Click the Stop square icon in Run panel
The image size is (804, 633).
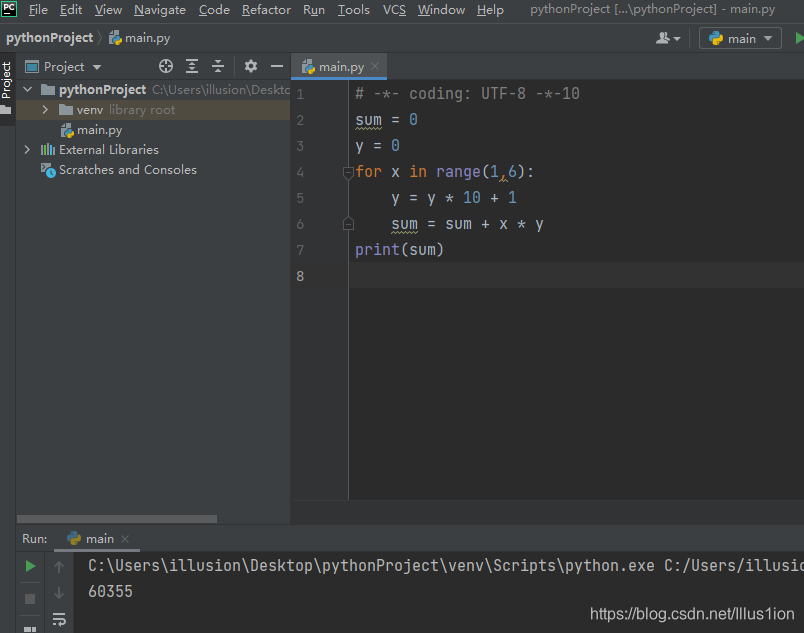coord(30,599)
